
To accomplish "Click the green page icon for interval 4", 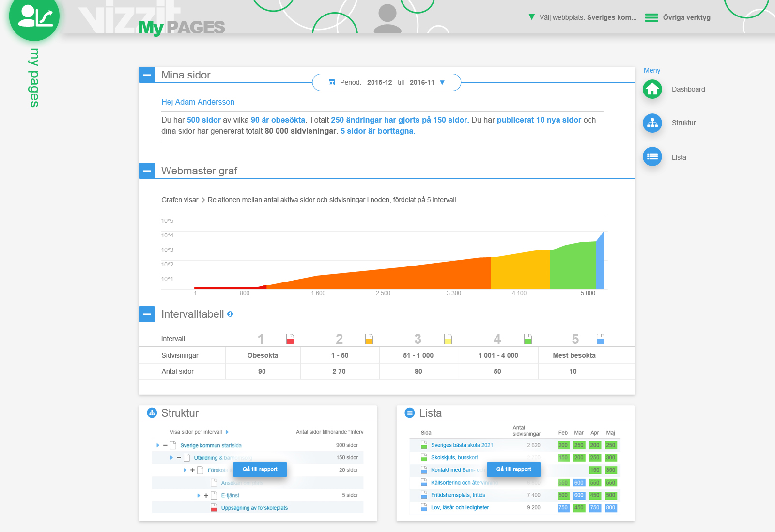I will point(528,339).
